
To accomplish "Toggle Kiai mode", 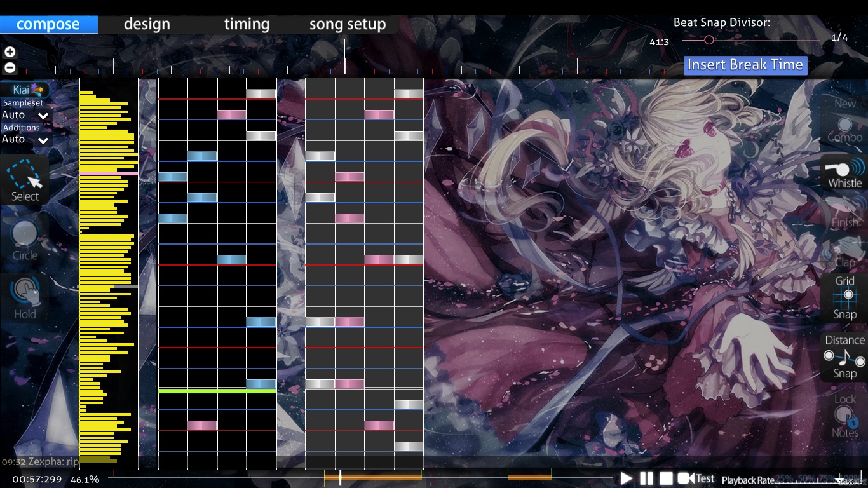I will 25,90.
